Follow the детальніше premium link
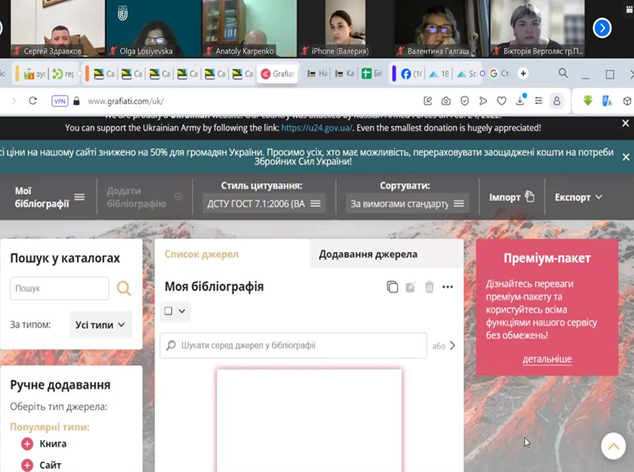634x472 pixels. tap(546, 358)
